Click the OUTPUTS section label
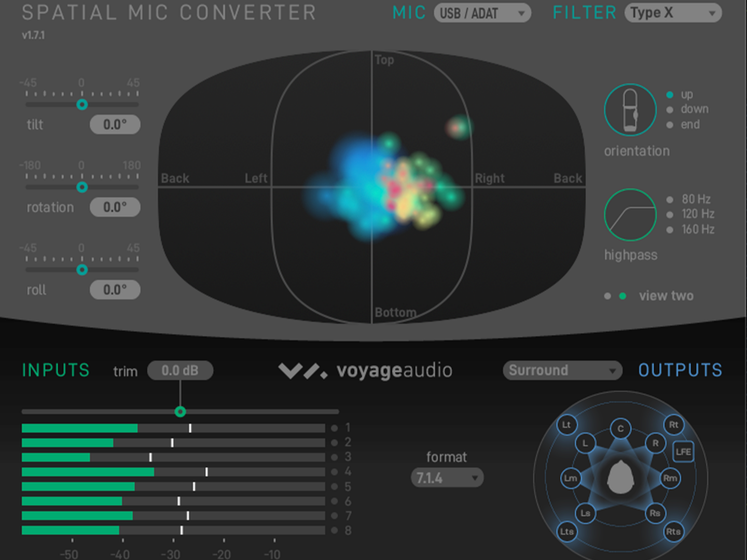This screenshot has height=560, width=747. point(680,370)
